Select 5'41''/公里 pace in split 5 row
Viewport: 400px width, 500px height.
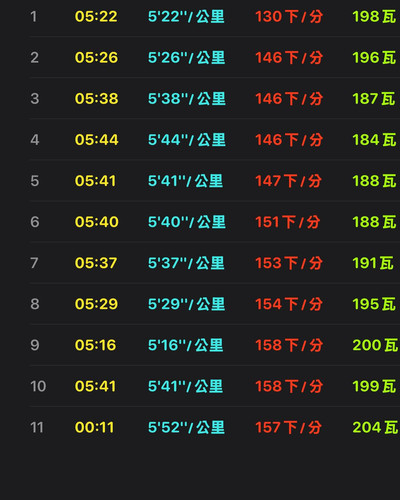click(x=185, y=181)
